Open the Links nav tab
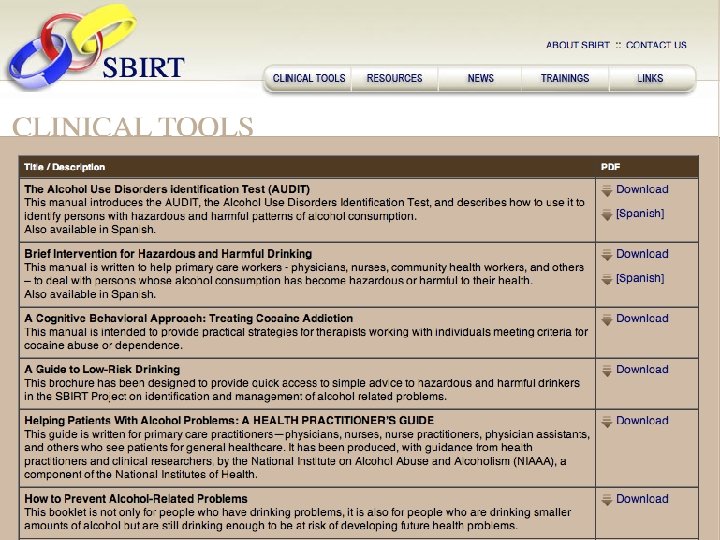Viewport: 720px width, 540px height. coord(650,79)
